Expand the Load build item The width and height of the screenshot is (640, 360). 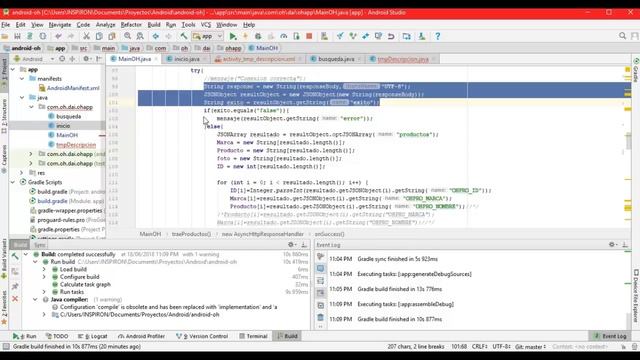coord(44,269)
